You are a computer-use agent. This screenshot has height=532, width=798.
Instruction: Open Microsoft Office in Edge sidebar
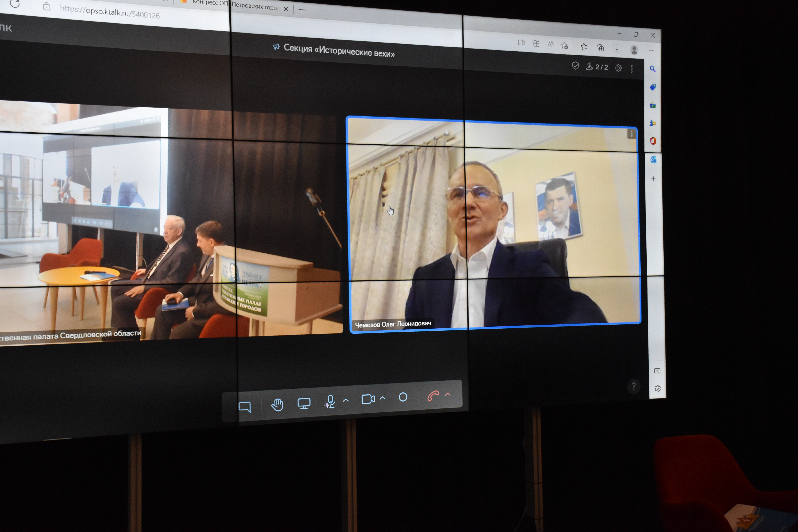(653, 141)
